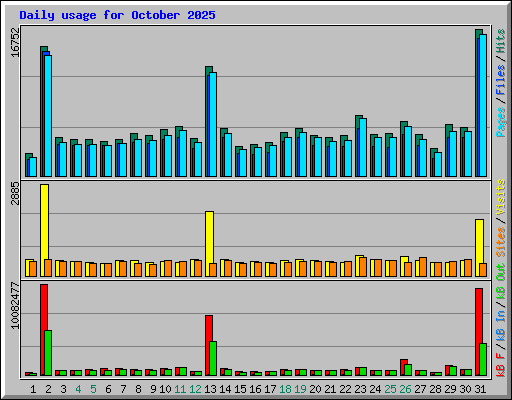Click green weekend day label 26
Image resolution: width=512 pixels, height=400 pixels.
(x=405, y=389)
